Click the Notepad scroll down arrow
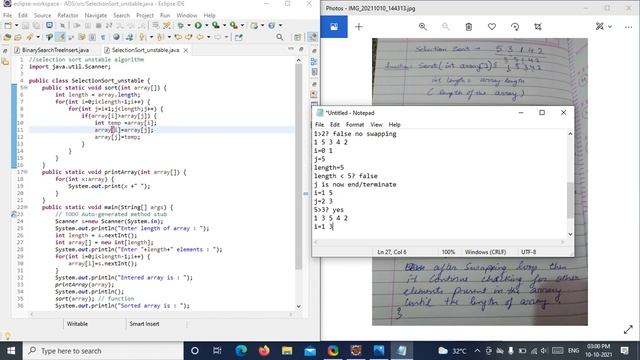Viewport: 640px width, 360px height. [x=570, y=234]
